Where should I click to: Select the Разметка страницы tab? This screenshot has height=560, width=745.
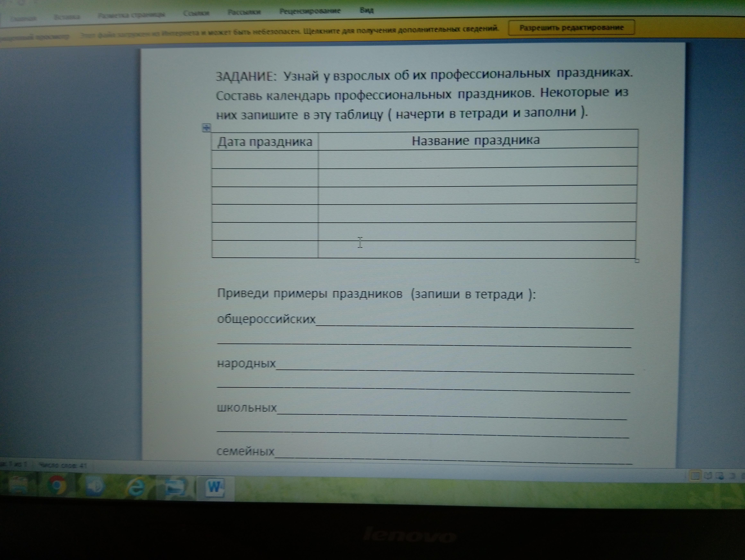click(131, 15)
